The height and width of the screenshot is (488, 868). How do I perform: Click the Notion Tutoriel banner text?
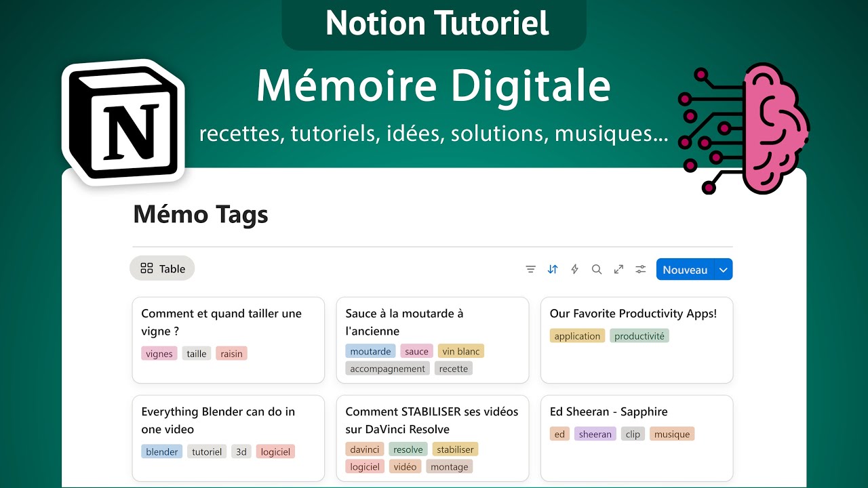[x=437, y=22]
